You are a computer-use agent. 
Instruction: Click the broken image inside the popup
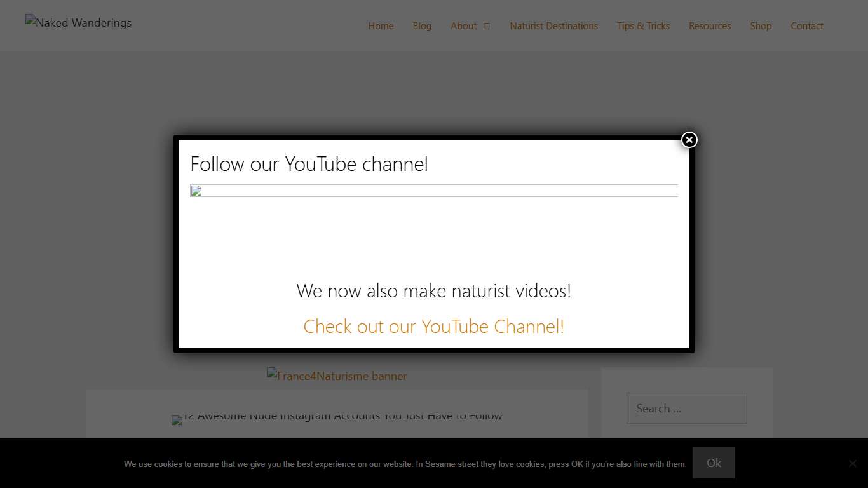tap(196, 191)
